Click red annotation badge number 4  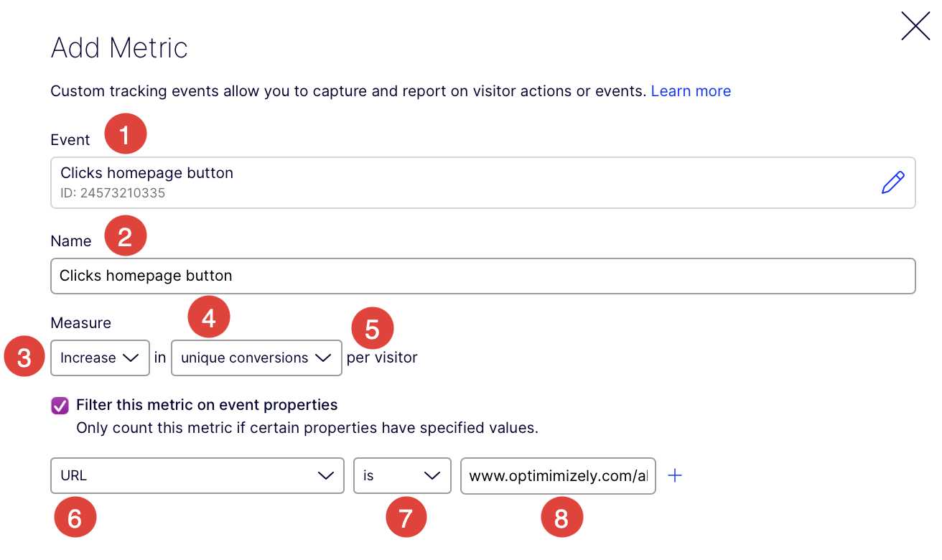click(x=209, y=316)
